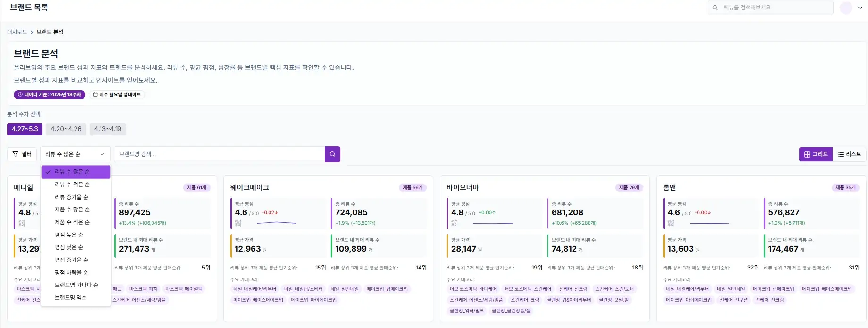This screenshot has width=868, height=328.
Task: Choose 브랜드명 역순 sort option
Action: [76, 298]
